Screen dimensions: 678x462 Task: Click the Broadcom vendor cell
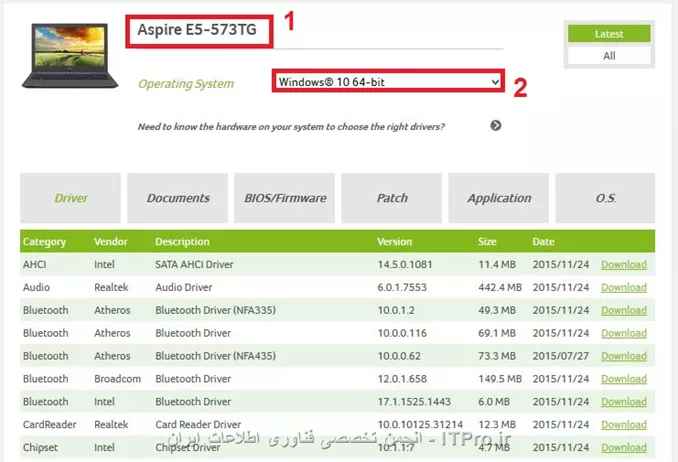[118, 379]
